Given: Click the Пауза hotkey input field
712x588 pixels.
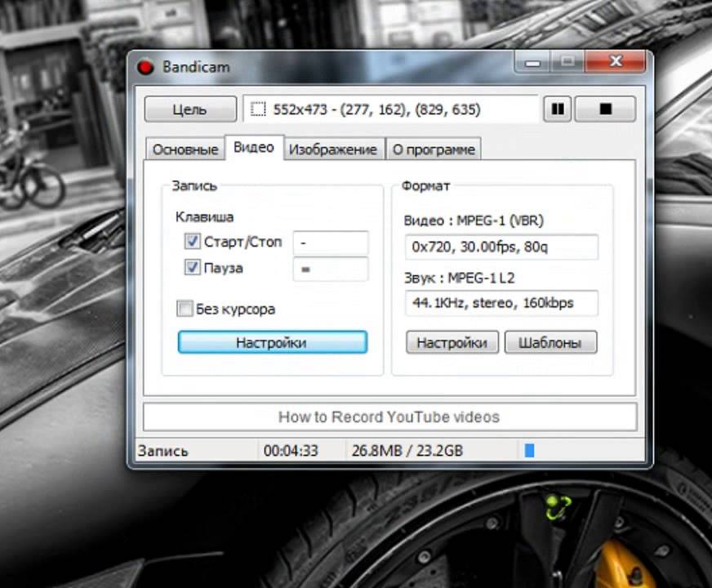Looking at the screenshot, I should [x=331, y=269].
